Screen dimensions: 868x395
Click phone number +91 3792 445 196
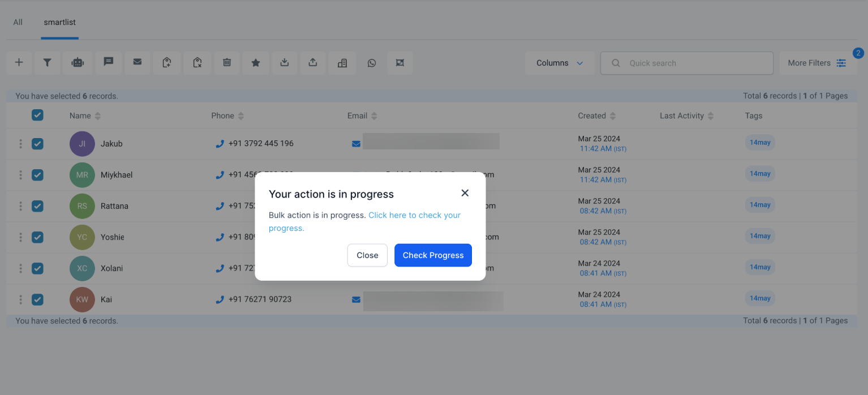point(261,144)
